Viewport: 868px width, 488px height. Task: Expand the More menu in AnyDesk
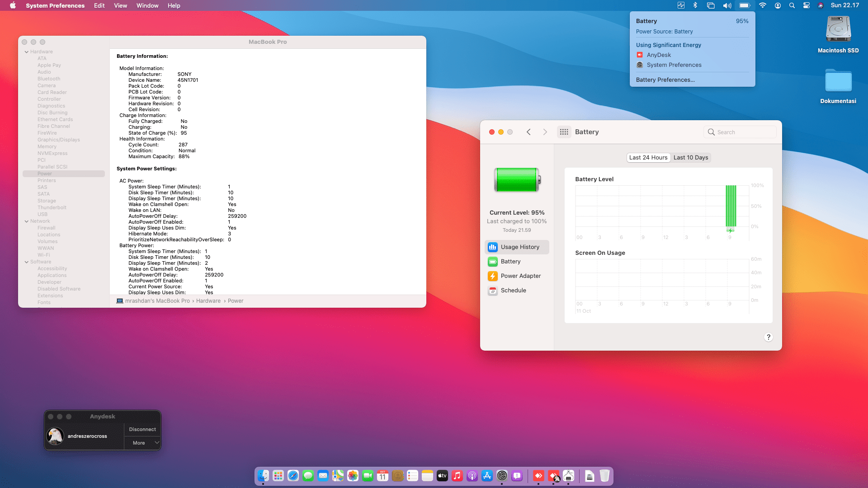tap(142, 443)
